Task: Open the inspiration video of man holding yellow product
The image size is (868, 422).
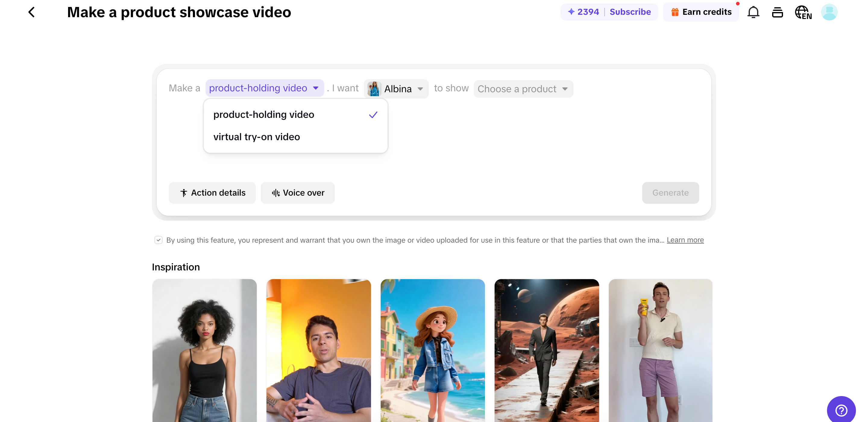Action: coord(660,351)
